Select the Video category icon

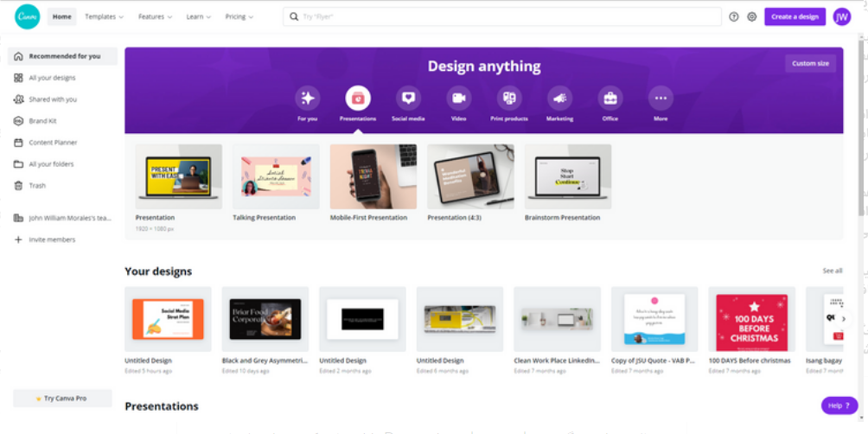tap(458, 98)
